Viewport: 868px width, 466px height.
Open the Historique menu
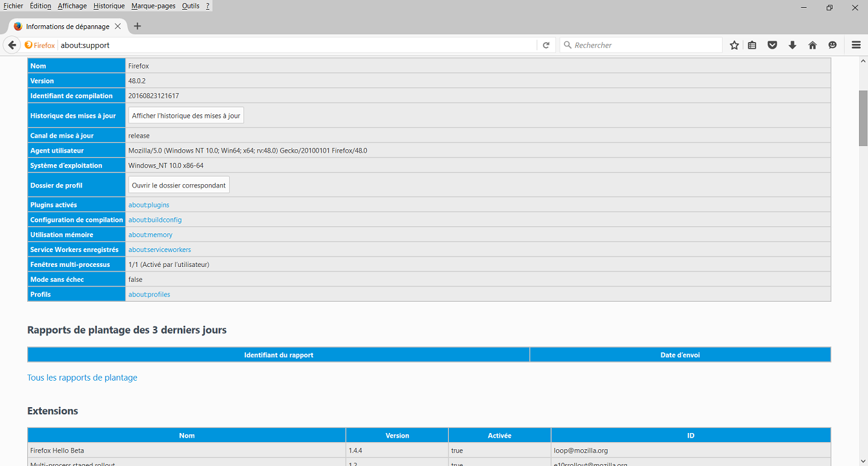click(x=108, y=6)
